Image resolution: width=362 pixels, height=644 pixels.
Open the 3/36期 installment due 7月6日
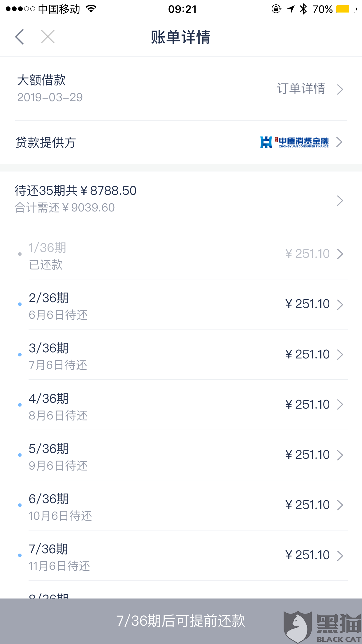pos(181,355)
